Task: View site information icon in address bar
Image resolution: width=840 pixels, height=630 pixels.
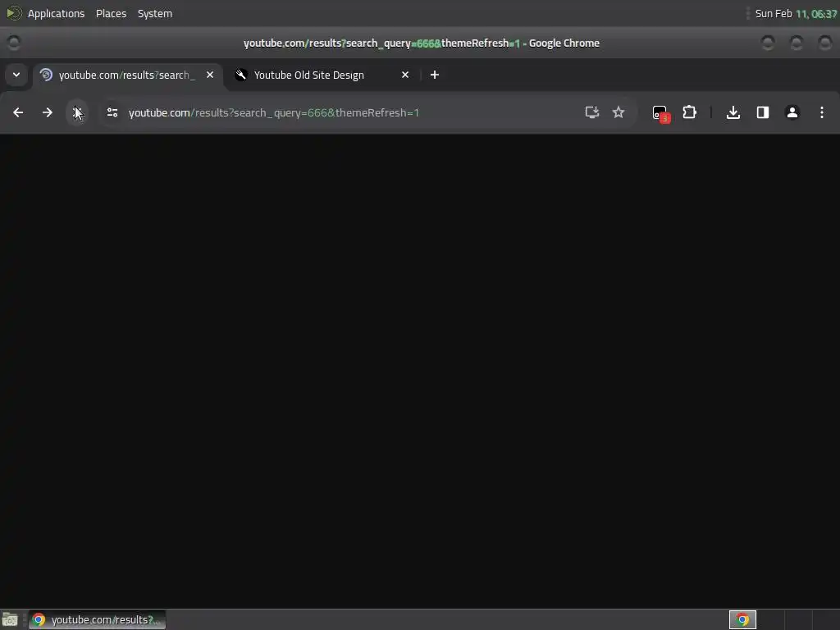Action: tap(112, 112)
